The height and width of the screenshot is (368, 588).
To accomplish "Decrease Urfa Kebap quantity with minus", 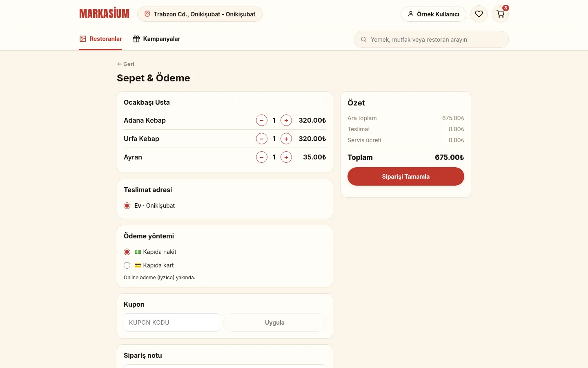I will tap(262, 139).
